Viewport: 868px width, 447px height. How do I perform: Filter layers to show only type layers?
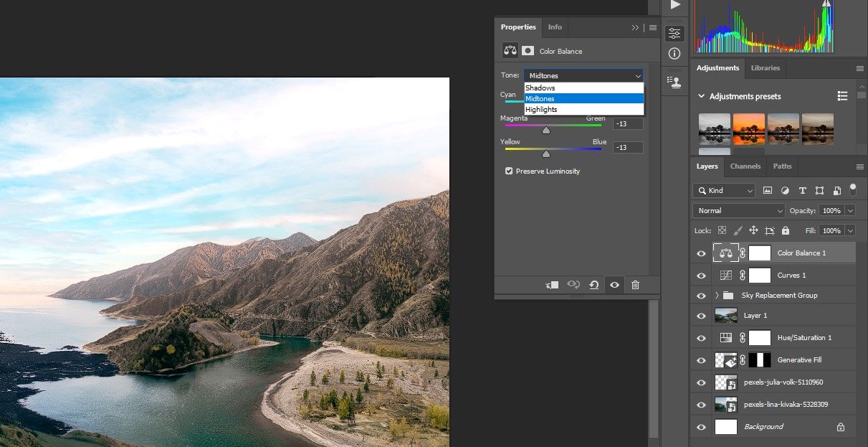(x=802, y=190)
